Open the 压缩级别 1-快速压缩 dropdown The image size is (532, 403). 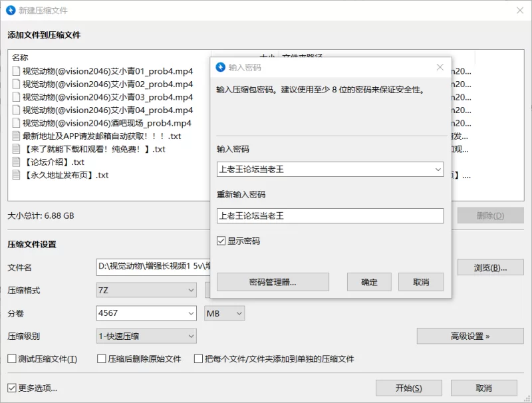point(146,336)
